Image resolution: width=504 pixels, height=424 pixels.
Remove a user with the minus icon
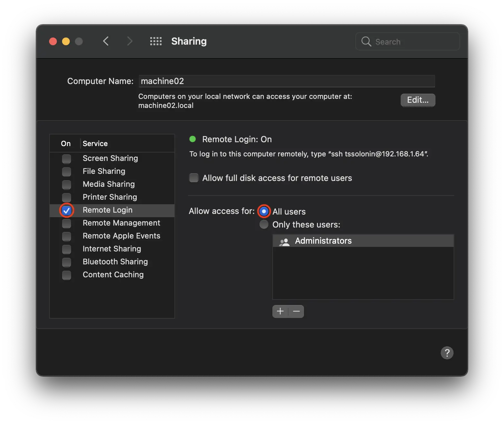(x=296, y=311)
